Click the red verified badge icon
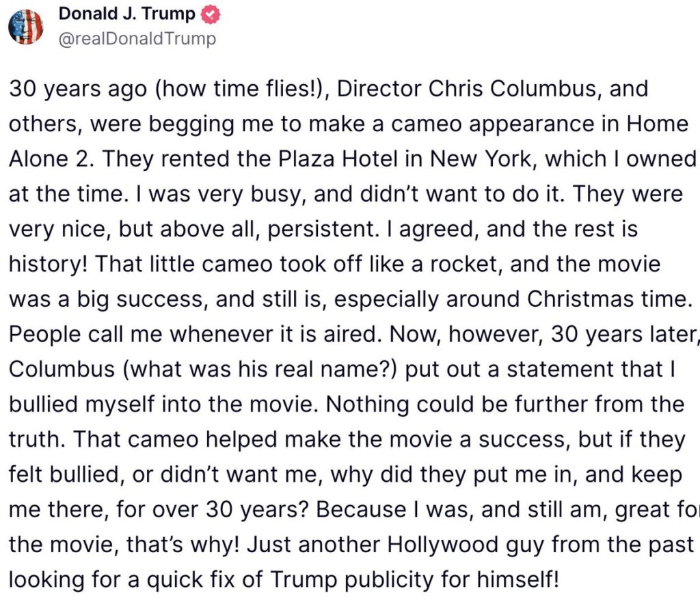Screen dimensions: 700x600 click(x=211, y=15)
